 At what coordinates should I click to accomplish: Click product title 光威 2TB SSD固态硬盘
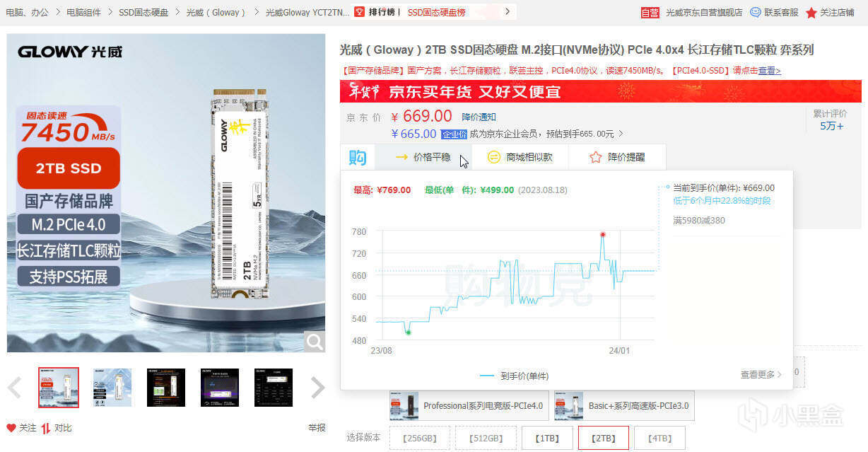coord(577,50)
